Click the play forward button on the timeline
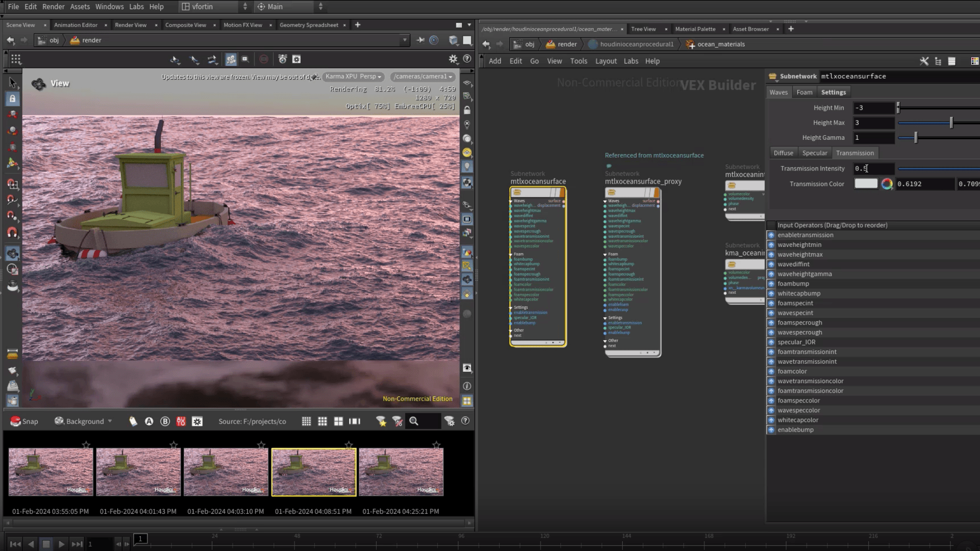Image resolution: width=980 pixels, height=551 pixels. pyautogui.click(x=61, y=544)
